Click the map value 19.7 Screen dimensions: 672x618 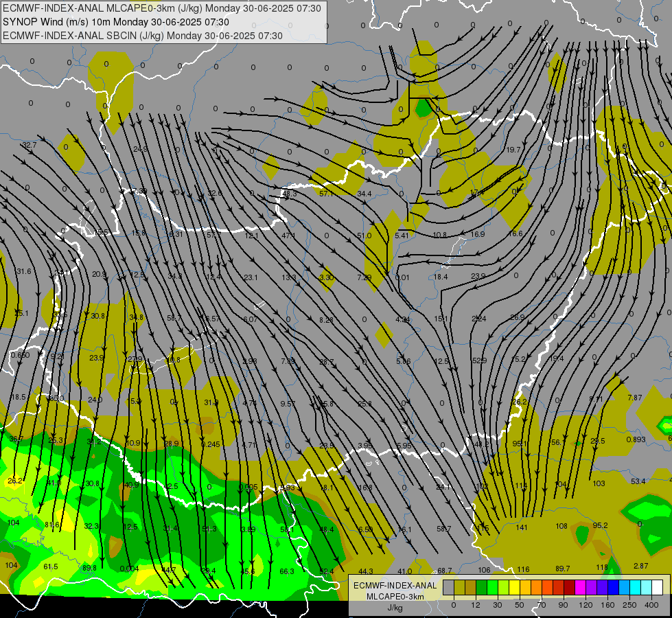click(513, 150)
